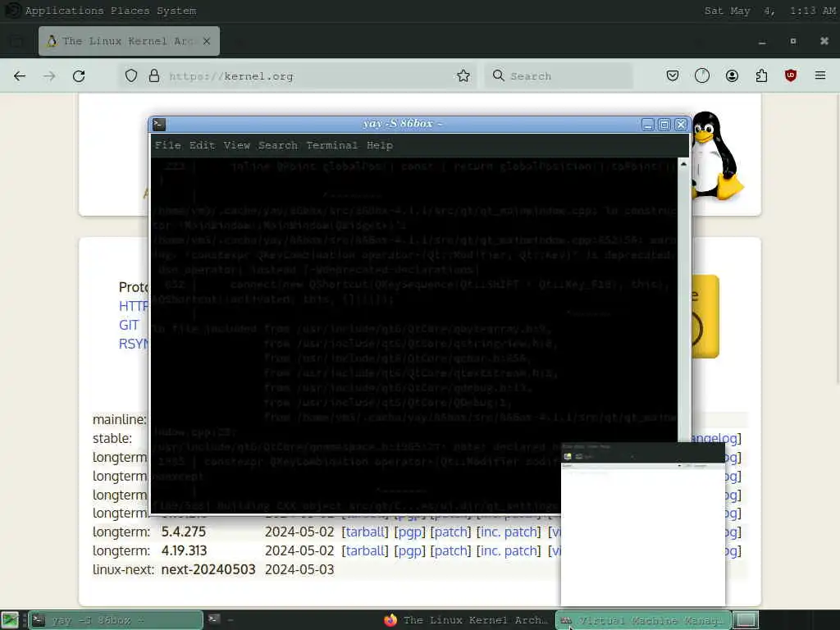840x630 pixels.
Task: Click the terminal scrollbar up arrow
Action: point(683,164)
